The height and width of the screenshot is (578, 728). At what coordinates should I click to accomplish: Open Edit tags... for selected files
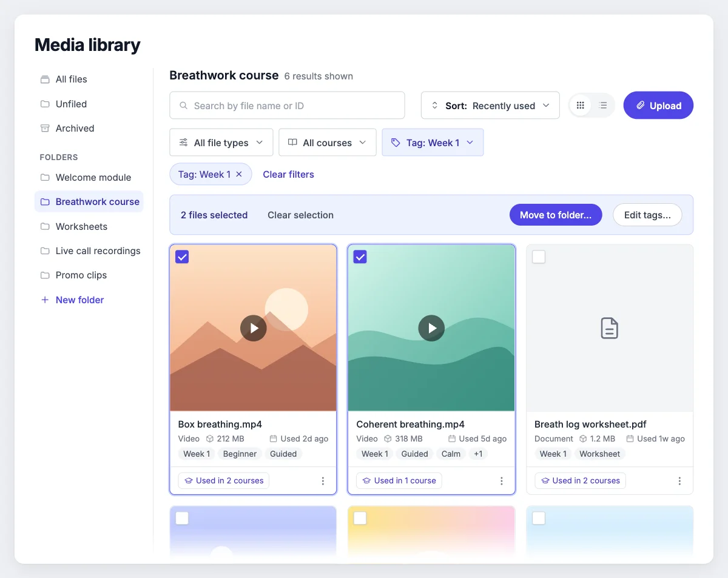click(x=647, y=215)
